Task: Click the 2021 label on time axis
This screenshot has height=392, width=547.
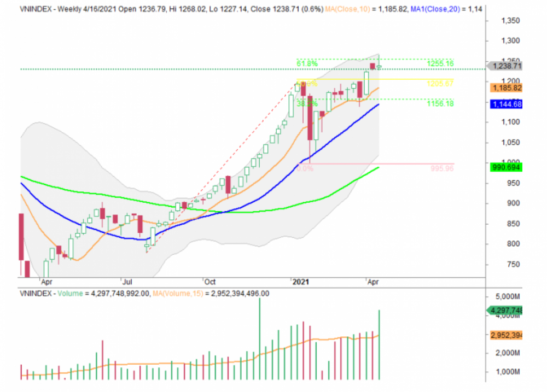Action: click(x=301, y=282)
